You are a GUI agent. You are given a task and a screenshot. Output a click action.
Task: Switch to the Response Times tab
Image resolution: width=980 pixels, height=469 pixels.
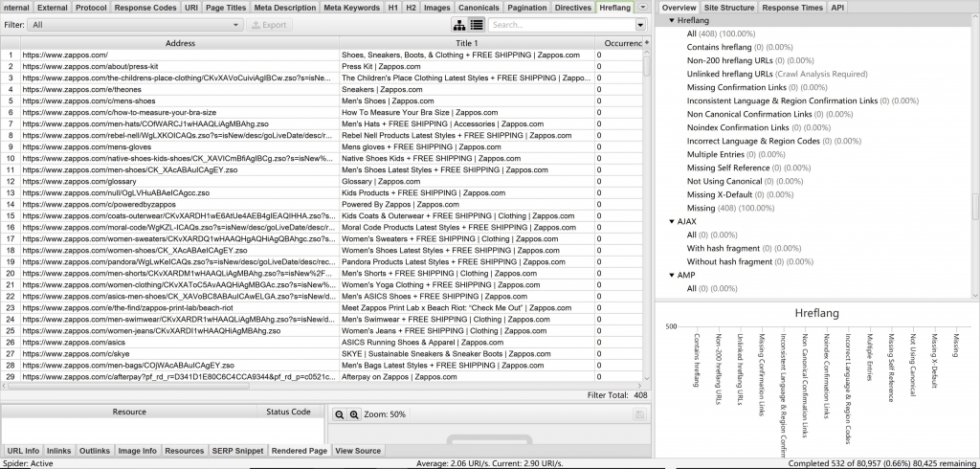[x=793, y=8]
